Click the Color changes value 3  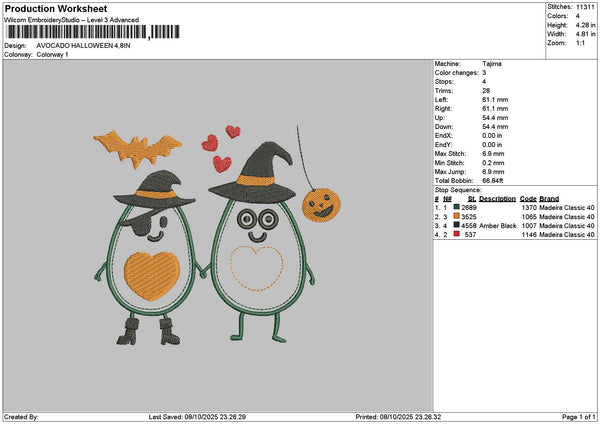point(484,73)
